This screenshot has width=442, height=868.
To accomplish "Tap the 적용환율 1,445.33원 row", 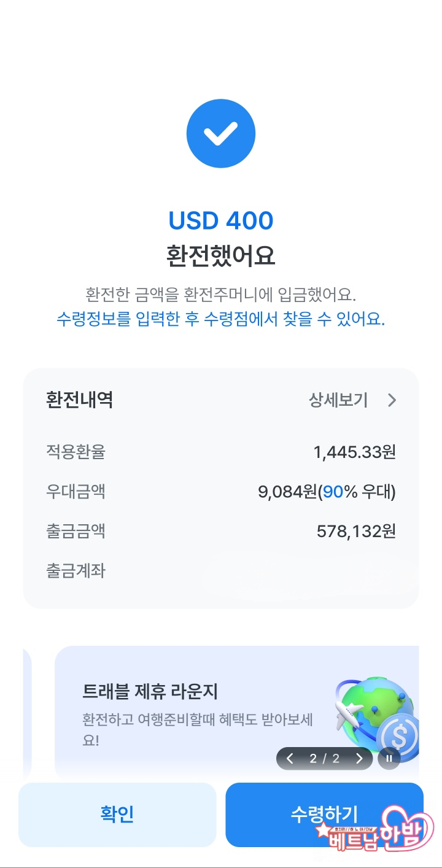I will 220,452.
